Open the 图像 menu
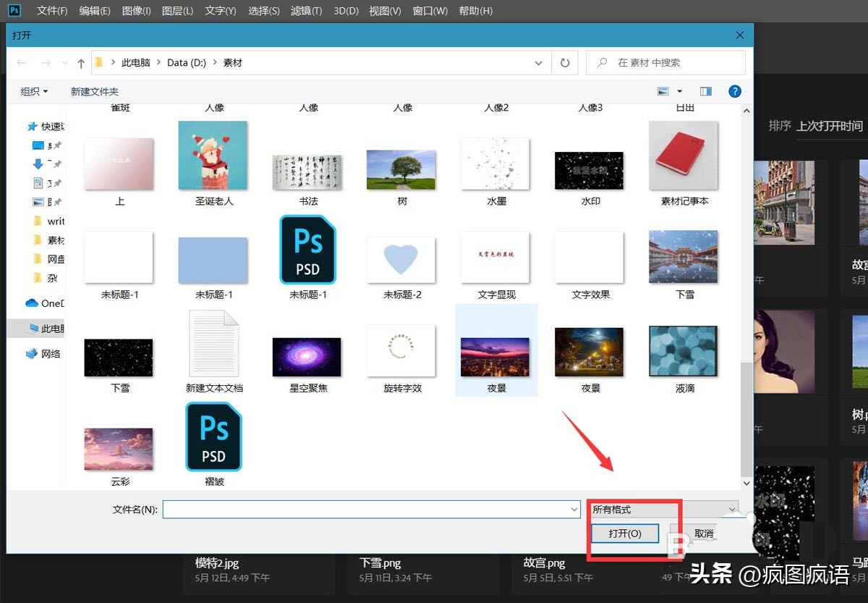868x603 pixels. coord(136,10)
